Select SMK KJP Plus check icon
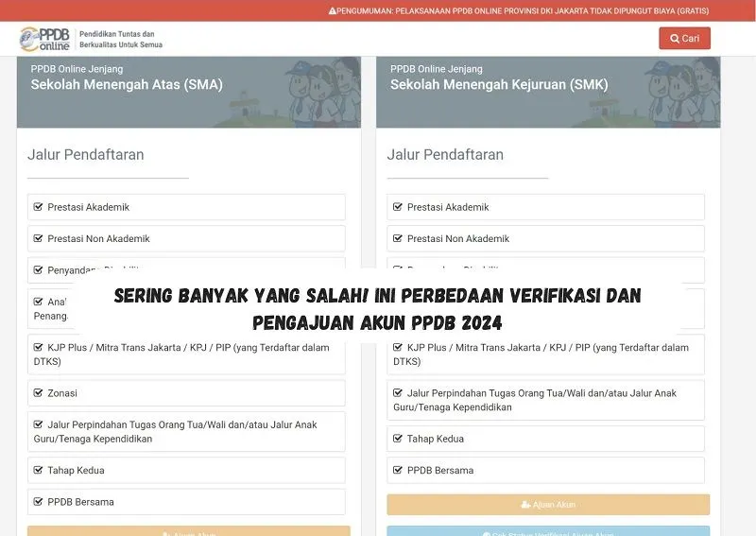756x536 pixels. click(398, 347)
